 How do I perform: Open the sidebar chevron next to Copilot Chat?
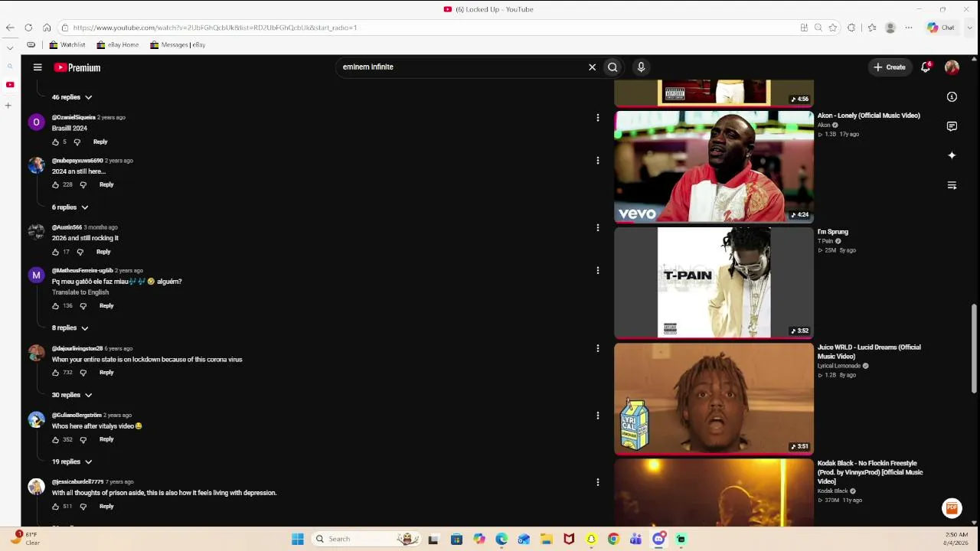pyautogui.click(x=969, y=28)
